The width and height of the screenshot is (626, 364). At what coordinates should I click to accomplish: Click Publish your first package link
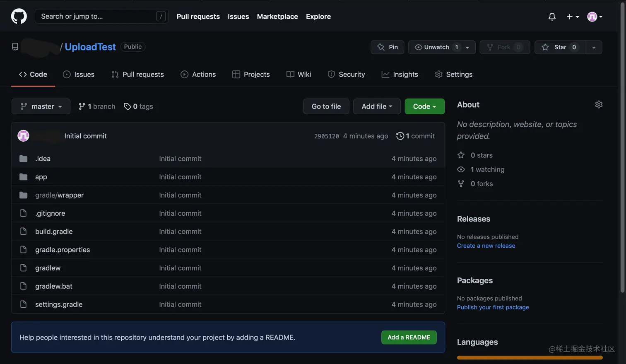tap(493, 307)
